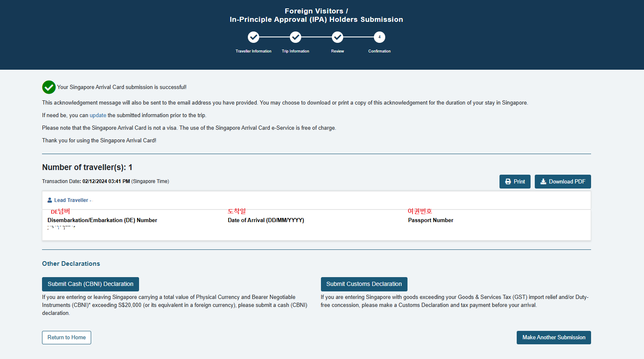Select the Trip Information step label
This screenshot has height=359, width=644.
pyautogui.click(x=295, y=51)
